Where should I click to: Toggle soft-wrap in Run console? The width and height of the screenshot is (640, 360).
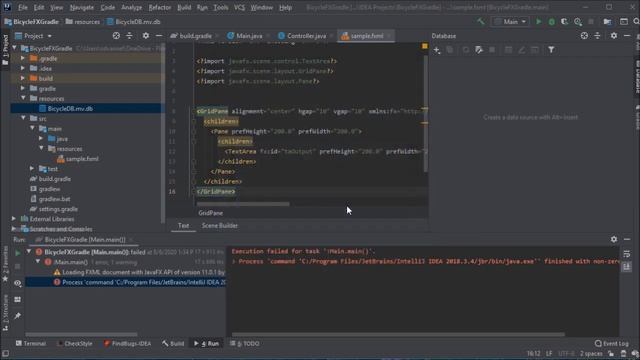coord(627,254)
